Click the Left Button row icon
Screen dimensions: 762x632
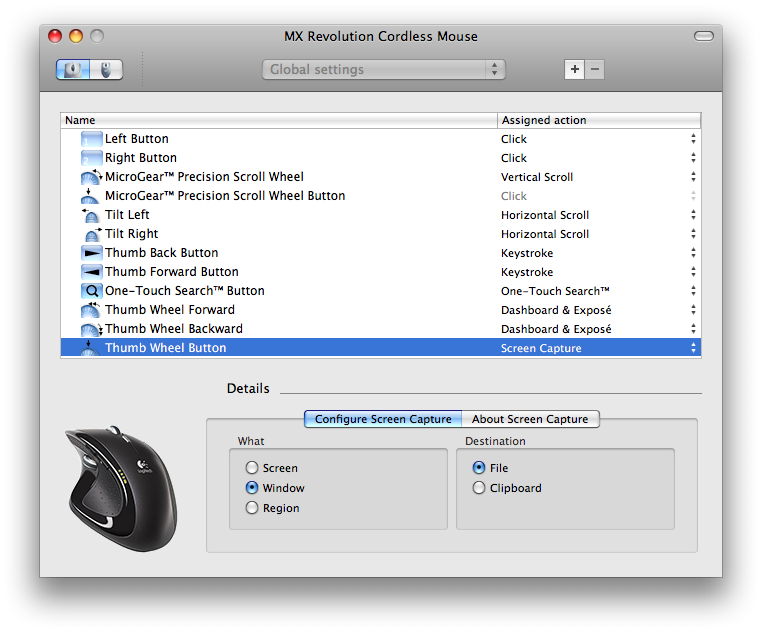tap(91, 139)
